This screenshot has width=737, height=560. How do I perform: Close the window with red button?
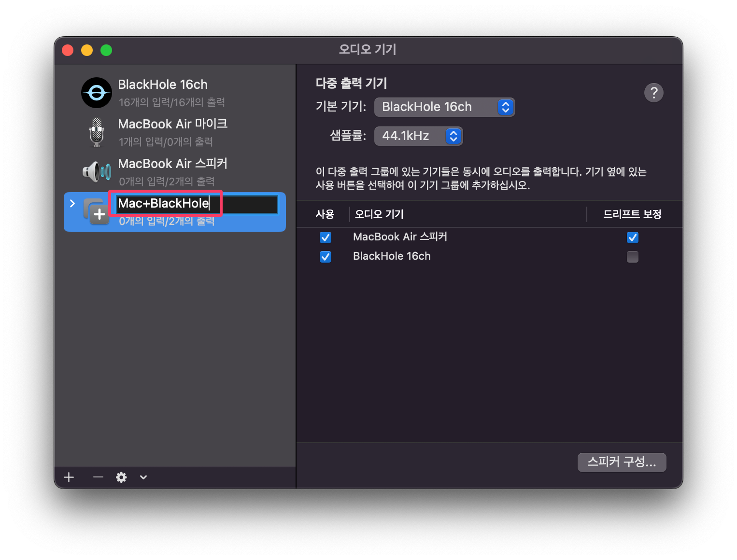pyautogui.click(x=68, y=50)
